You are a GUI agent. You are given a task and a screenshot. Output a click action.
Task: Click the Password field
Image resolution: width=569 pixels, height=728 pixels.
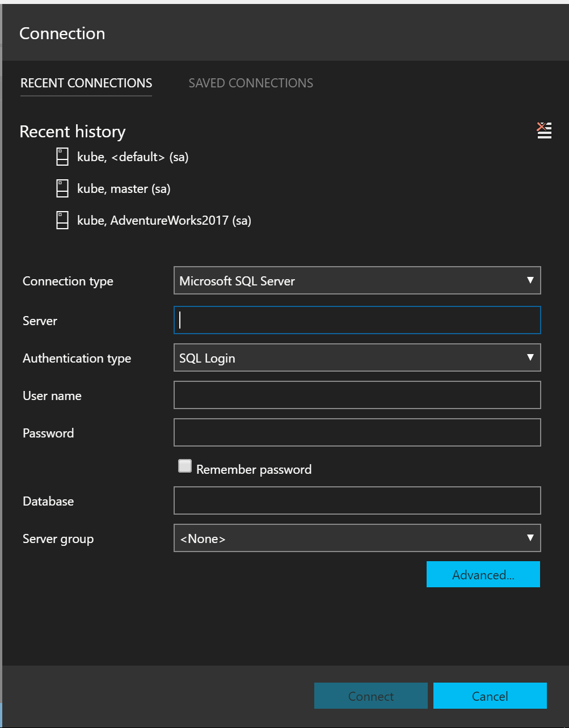point(357,432)
